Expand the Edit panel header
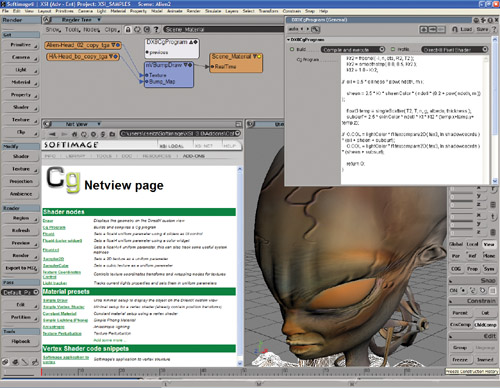The image size is (500, 388). point(472,336)
